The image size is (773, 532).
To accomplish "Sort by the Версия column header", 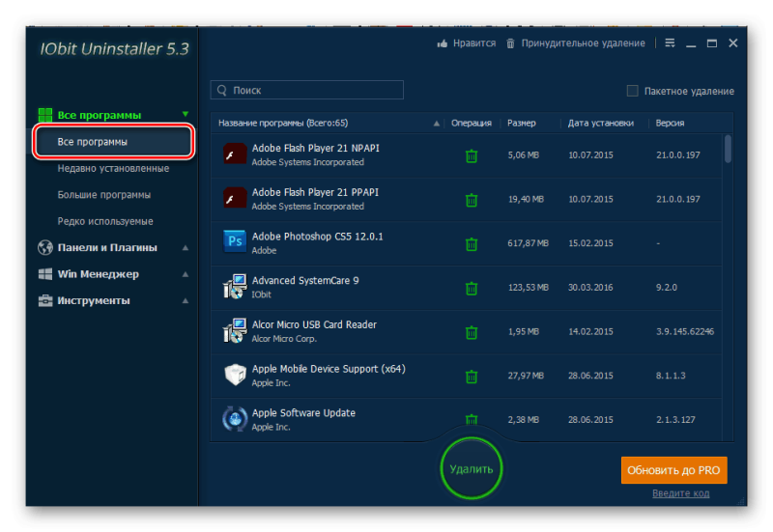I will pos(670,124).
